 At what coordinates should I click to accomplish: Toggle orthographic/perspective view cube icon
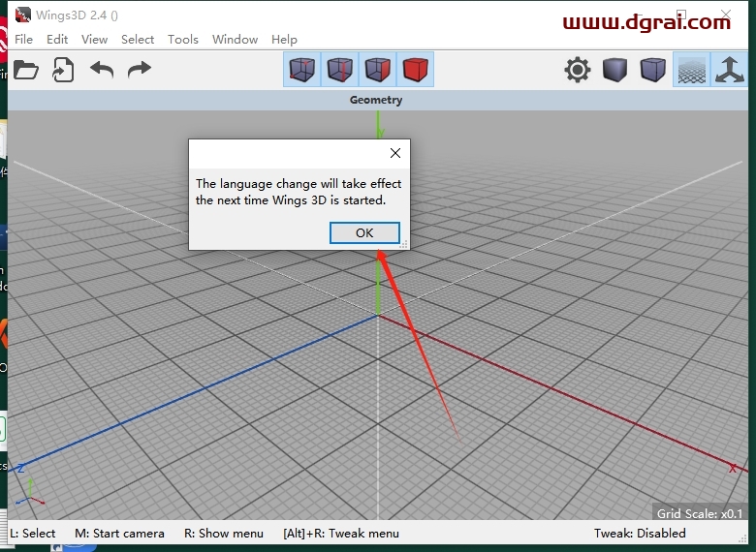[653, 70]
